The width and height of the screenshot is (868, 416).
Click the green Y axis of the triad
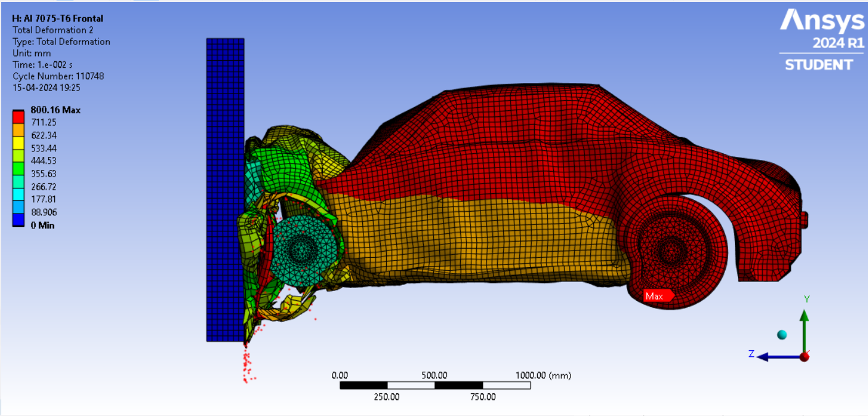(x=804, y=329)
